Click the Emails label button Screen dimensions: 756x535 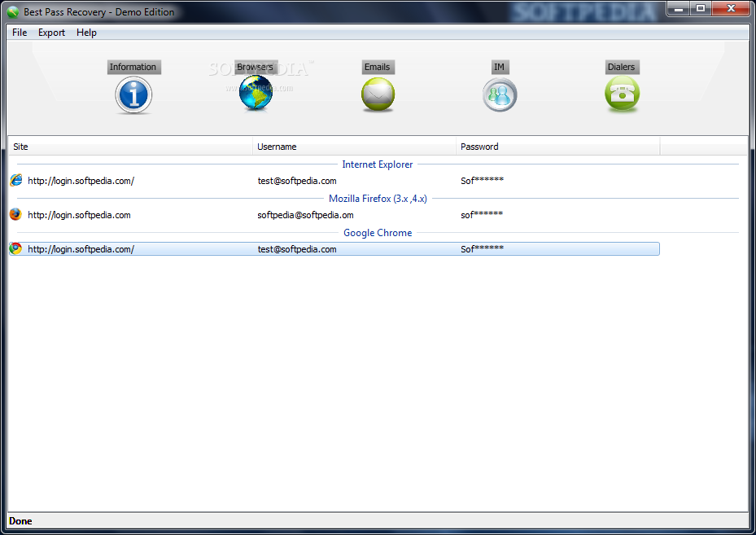[378, 67]
